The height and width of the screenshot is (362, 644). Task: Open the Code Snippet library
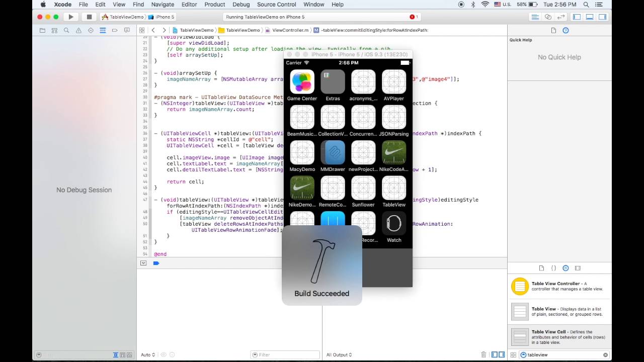553,268
